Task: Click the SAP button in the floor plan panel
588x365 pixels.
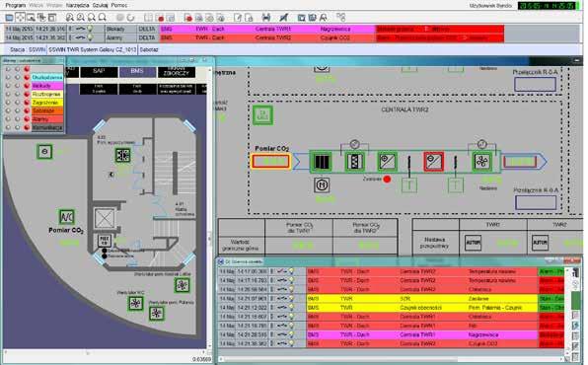Action: [x=99, y=72]
